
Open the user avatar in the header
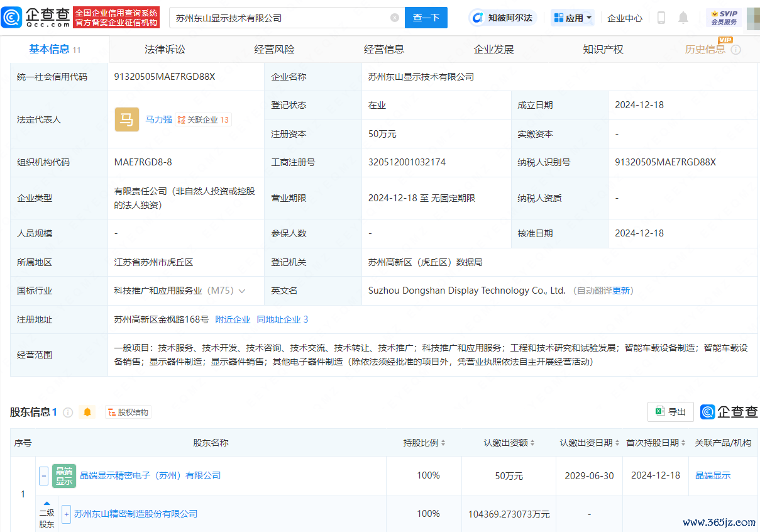coord(753,18)
